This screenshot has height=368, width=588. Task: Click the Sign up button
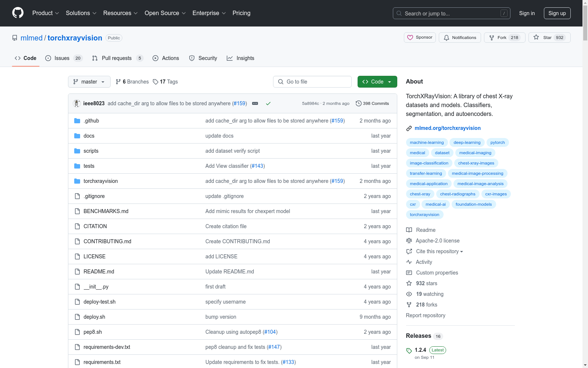click(x=557, y=13)
